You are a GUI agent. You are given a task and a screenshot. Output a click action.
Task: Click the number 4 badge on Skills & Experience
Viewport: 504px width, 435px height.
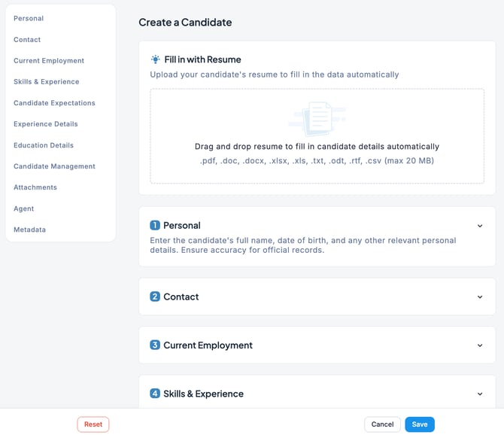pyautogui.click(x=155, y=394)
